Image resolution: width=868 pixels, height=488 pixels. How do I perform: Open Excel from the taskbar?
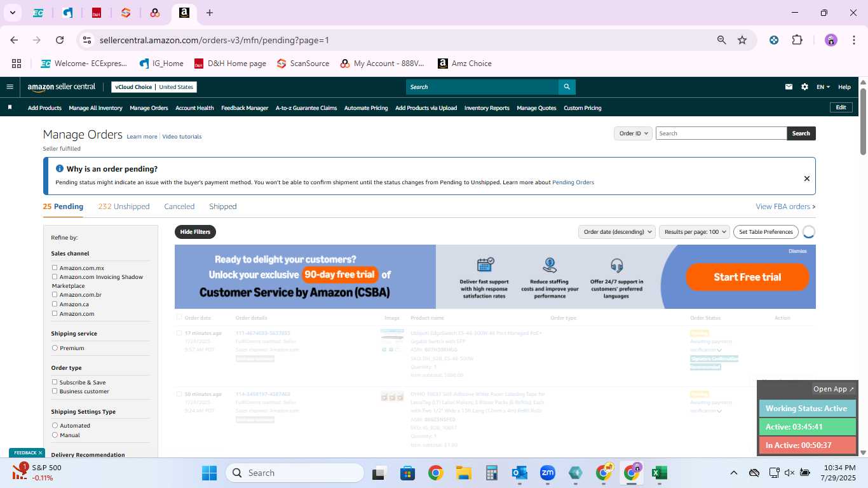(x=659, y=473)
